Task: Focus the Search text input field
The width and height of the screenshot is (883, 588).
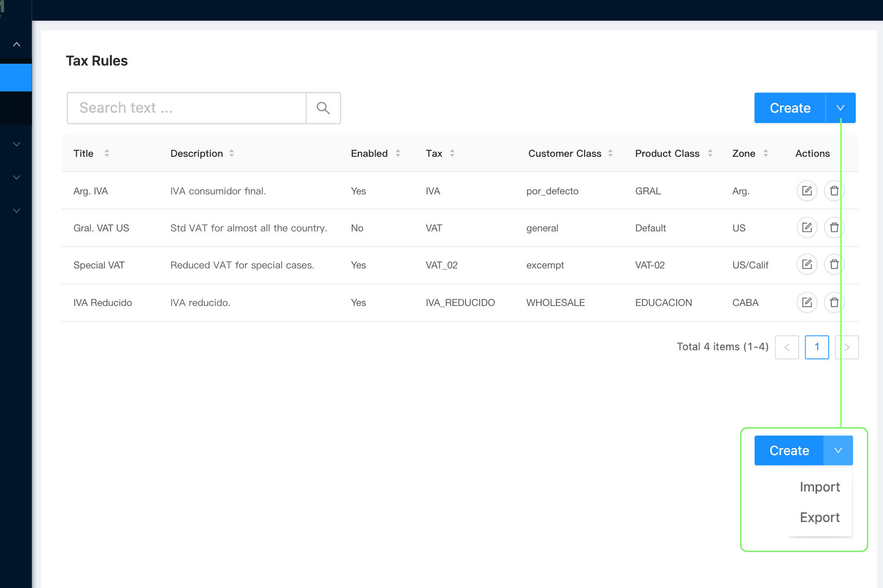Action: tap(186, 108)
